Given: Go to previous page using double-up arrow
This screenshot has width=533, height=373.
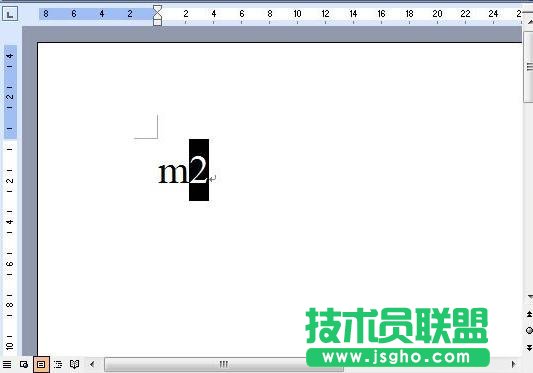Looking at the screenshot, I should coord(529,314).
